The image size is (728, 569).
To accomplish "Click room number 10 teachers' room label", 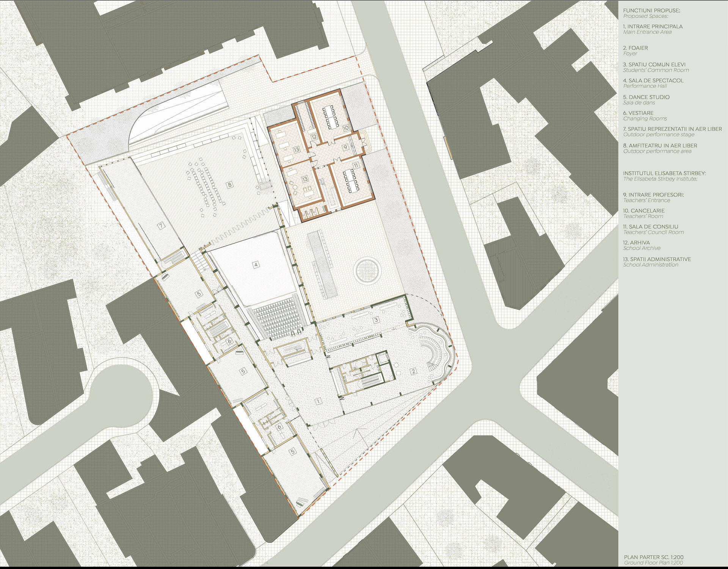I will [x=346, y=128].
